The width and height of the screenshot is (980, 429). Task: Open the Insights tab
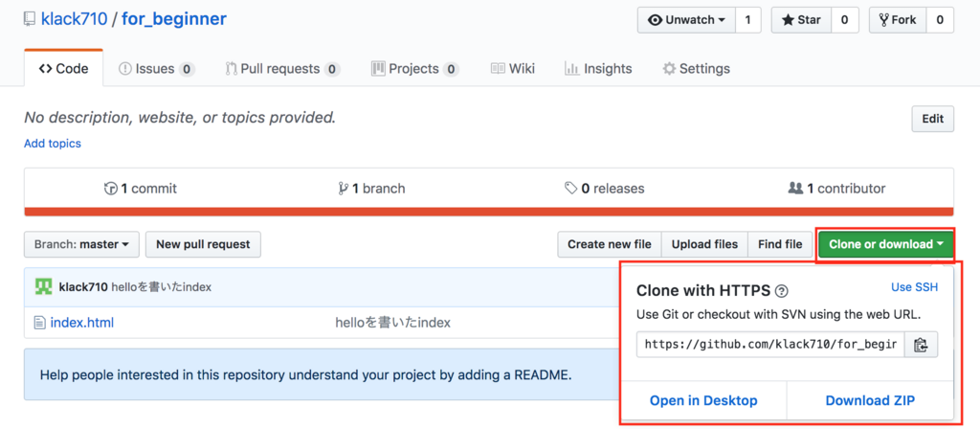click(x=598, y=69)
